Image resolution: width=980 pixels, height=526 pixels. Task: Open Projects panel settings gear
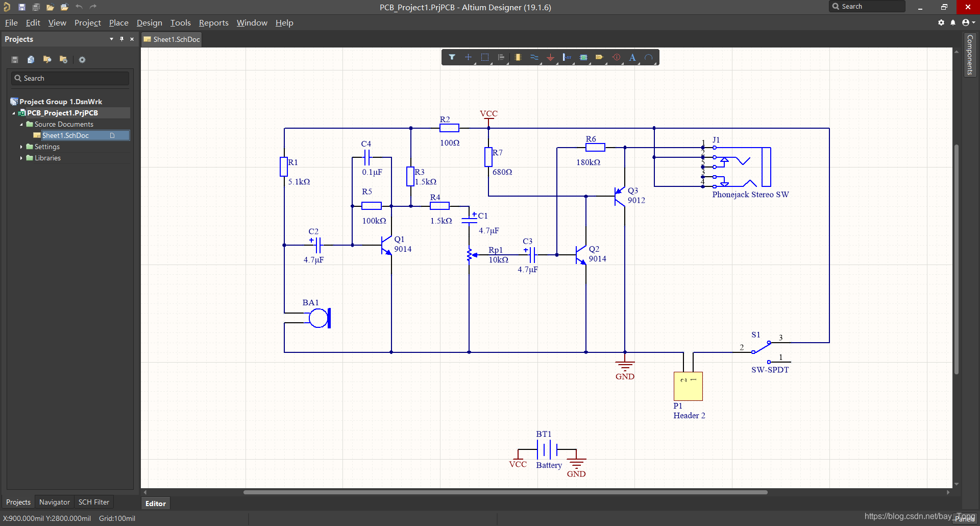pos(82,60)
